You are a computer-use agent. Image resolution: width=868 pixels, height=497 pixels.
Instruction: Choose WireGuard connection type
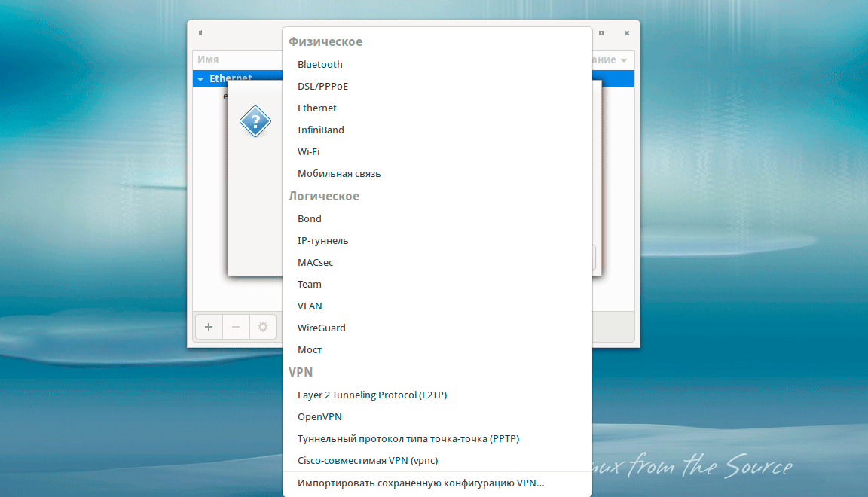[437, 328]
